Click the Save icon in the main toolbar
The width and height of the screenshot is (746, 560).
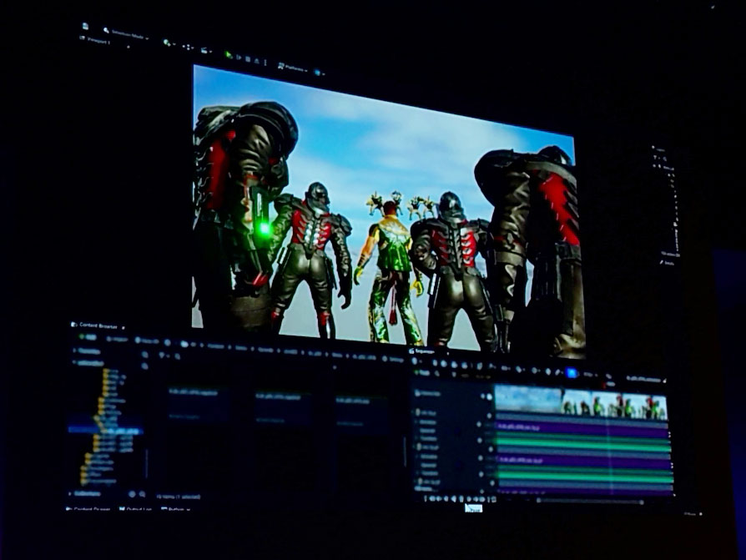coord(86,27)
